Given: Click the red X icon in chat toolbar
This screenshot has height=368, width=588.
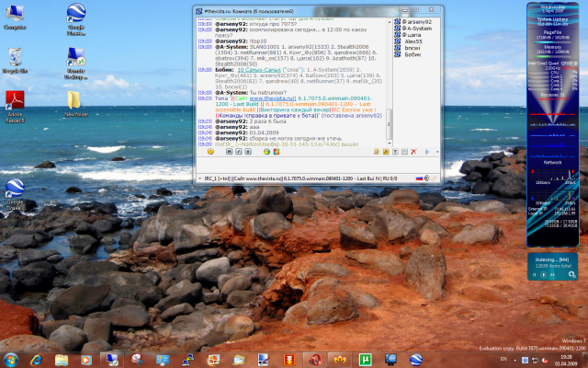Looking at the screenshot, I should point(413,152).
